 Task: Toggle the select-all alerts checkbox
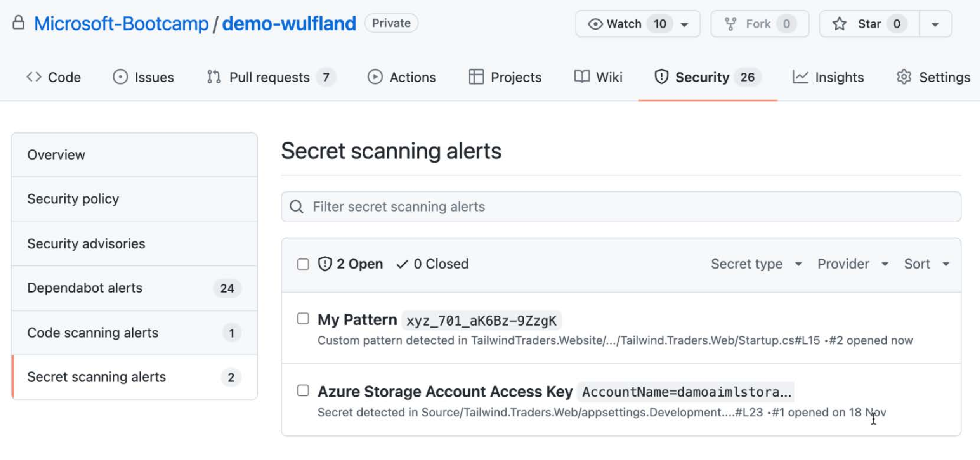coord(303,264)
